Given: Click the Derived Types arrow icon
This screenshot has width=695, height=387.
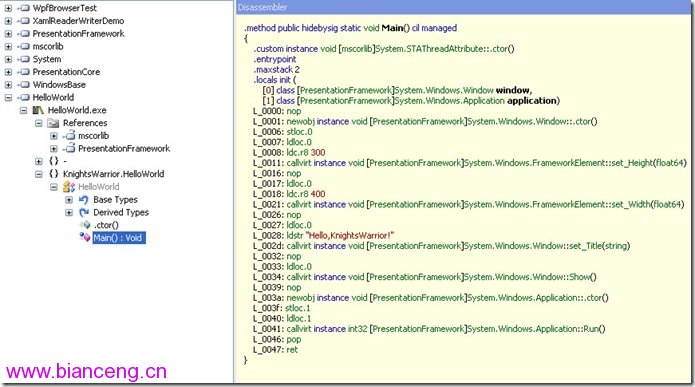Looking at the screenshot, I should click(84, 213).
